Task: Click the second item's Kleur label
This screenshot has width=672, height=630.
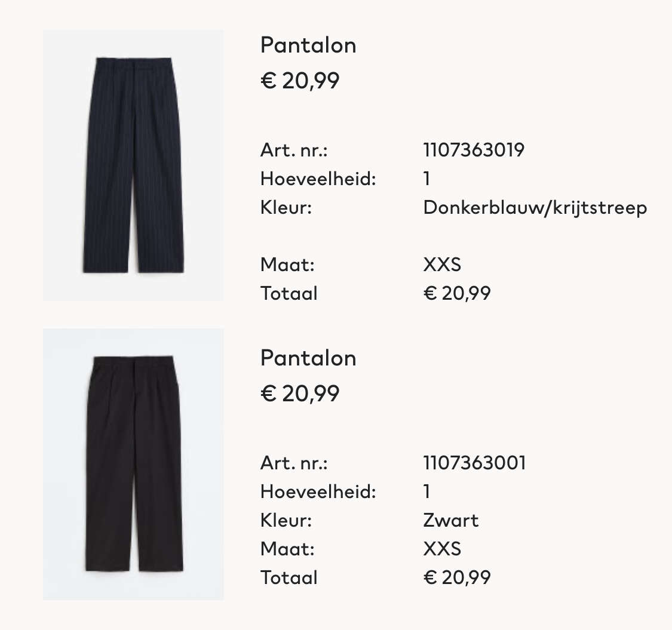Action: click(286, 520)
